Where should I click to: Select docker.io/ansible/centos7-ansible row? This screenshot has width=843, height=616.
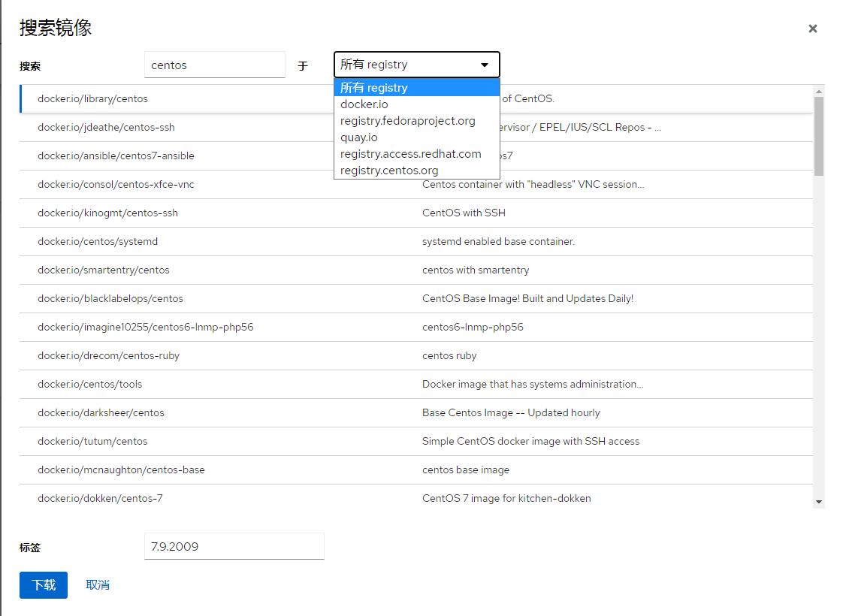click(416, 156)
